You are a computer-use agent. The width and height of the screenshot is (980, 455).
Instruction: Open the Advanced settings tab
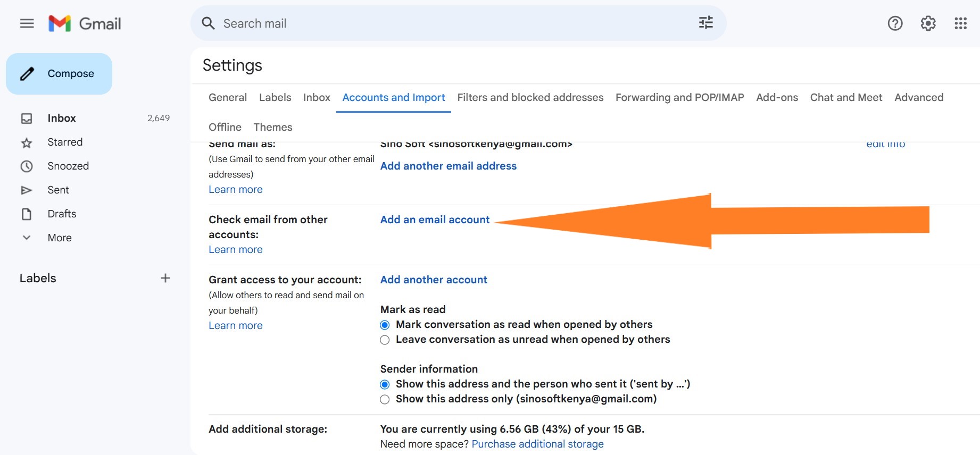[919, 97]
